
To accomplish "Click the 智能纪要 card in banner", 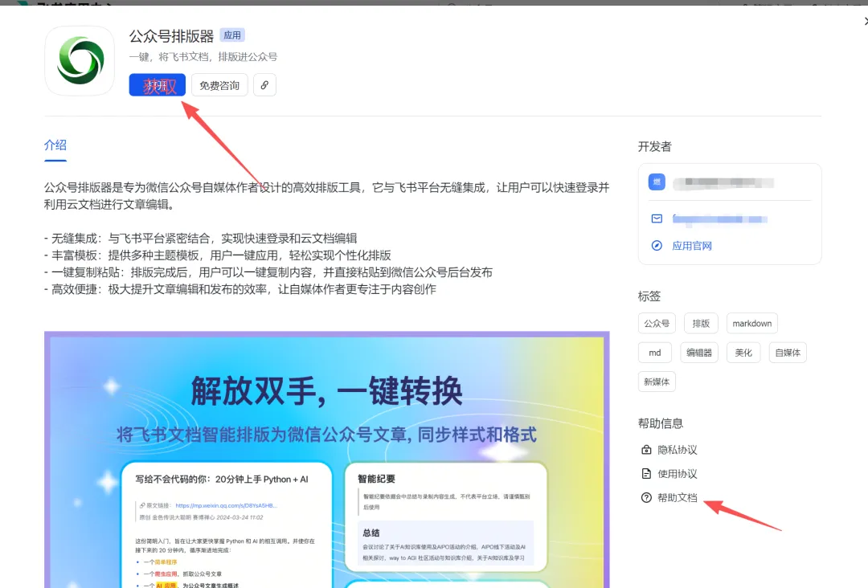I will pos(445,517).
